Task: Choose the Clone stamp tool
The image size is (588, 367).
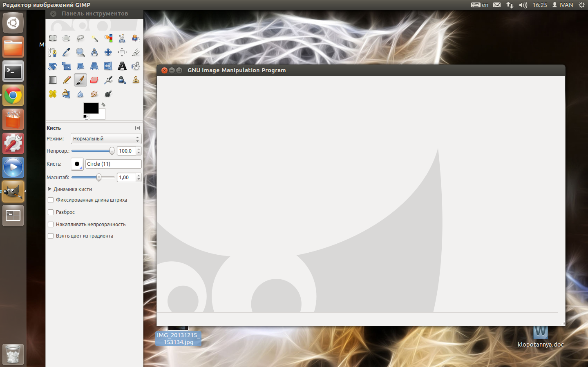Action: click(x=136, y=80)
